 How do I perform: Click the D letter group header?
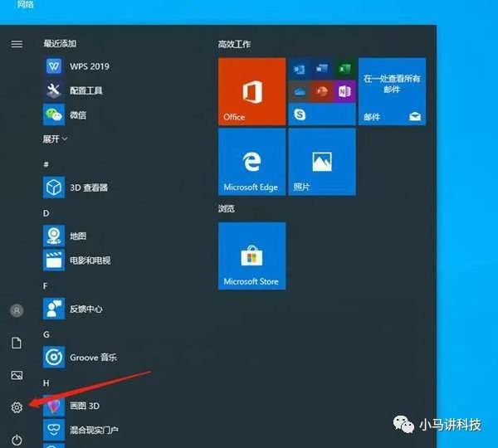point(46,212)
